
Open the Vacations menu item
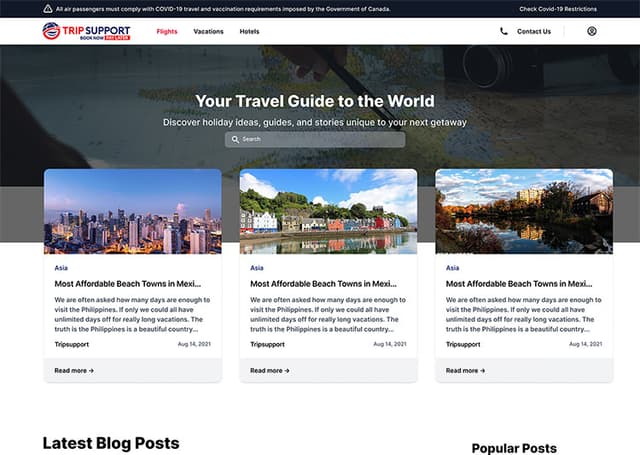(x=208, y=31)
